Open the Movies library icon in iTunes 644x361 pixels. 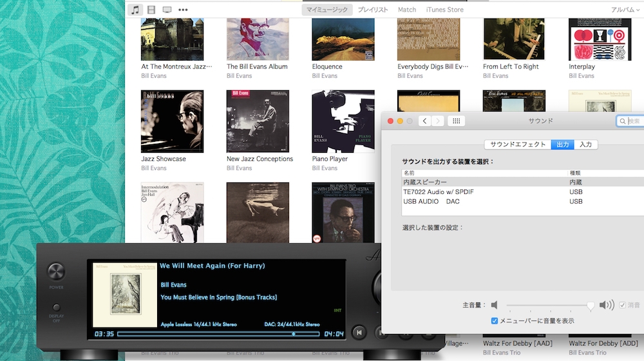click(x=151, y=10)
